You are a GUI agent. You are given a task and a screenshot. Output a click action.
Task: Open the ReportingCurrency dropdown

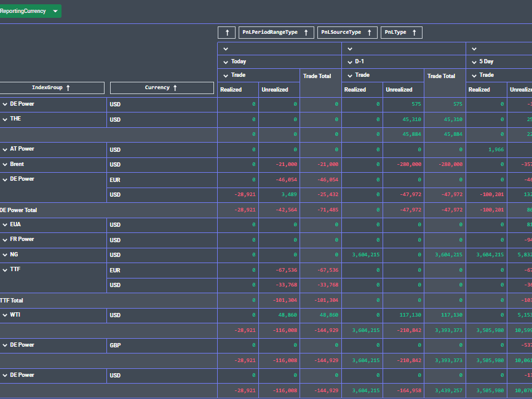tap(55, 11)
